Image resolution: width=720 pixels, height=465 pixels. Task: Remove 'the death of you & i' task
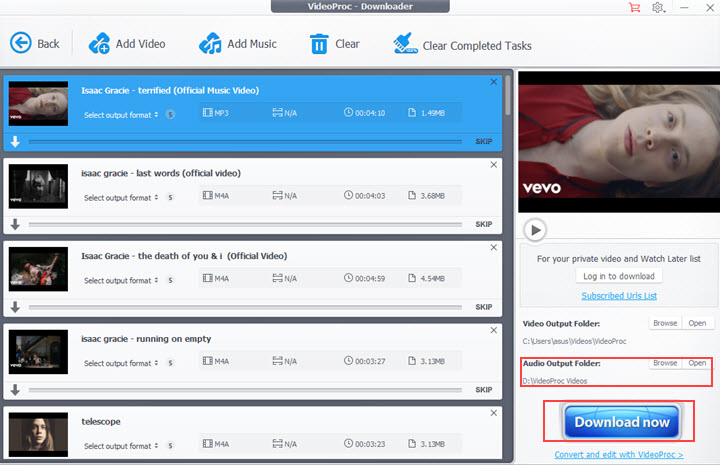pos(494,247)
